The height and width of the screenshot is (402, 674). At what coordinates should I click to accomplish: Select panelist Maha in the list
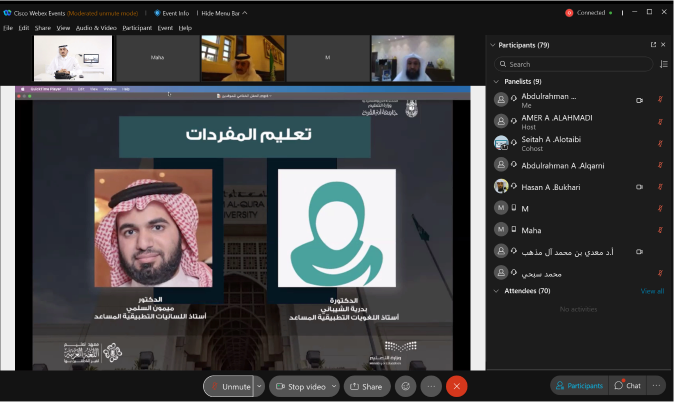[x=579, y=230]
